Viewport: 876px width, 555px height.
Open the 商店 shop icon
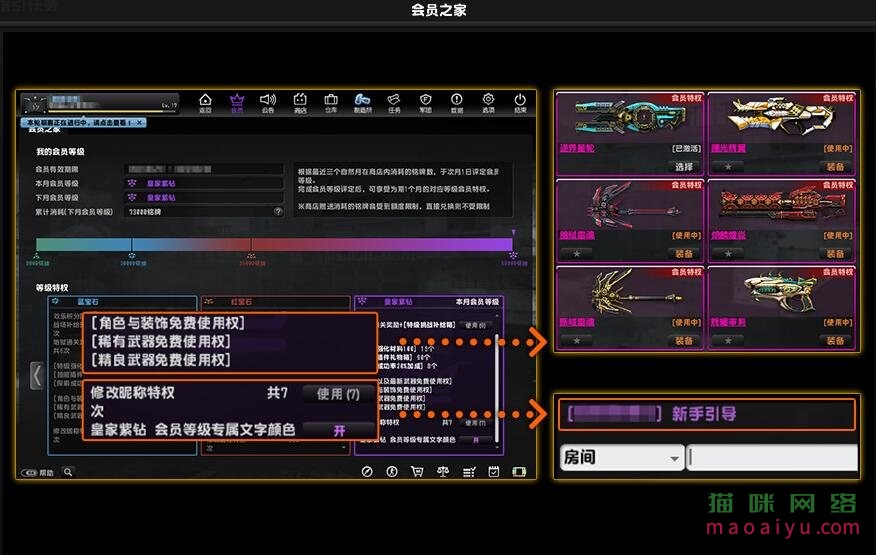pos(300,103)
